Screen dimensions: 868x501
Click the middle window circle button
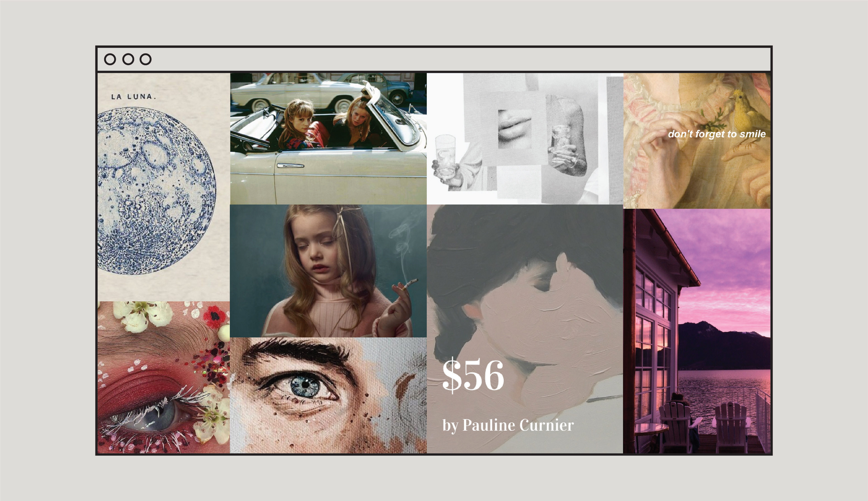click(x=128, y=59)
